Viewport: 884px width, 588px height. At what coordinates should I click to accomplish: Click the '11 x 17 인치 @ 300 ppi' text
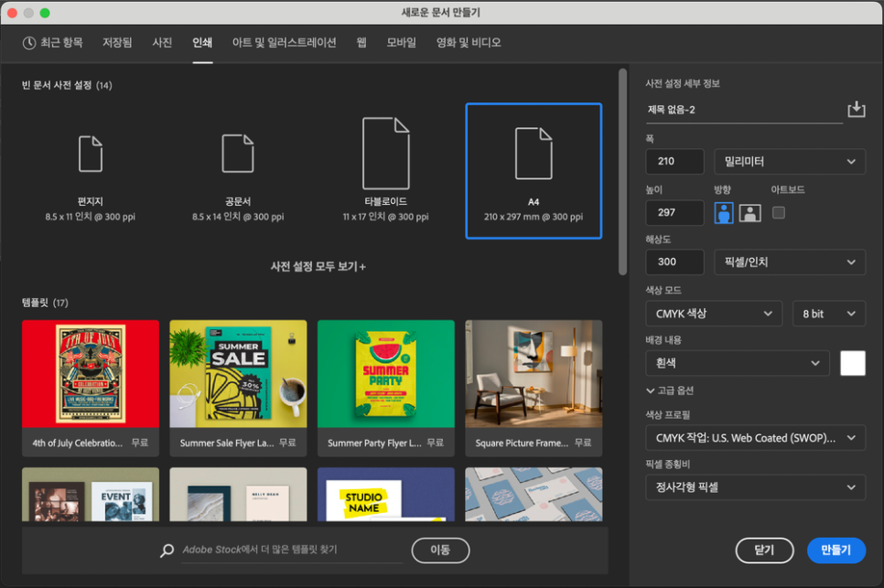tap(385, 217)
